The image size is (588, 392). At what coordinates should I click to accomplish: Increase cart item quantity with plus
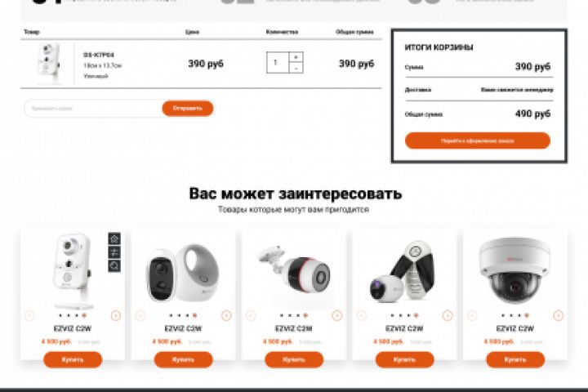(x=296, y=57)
